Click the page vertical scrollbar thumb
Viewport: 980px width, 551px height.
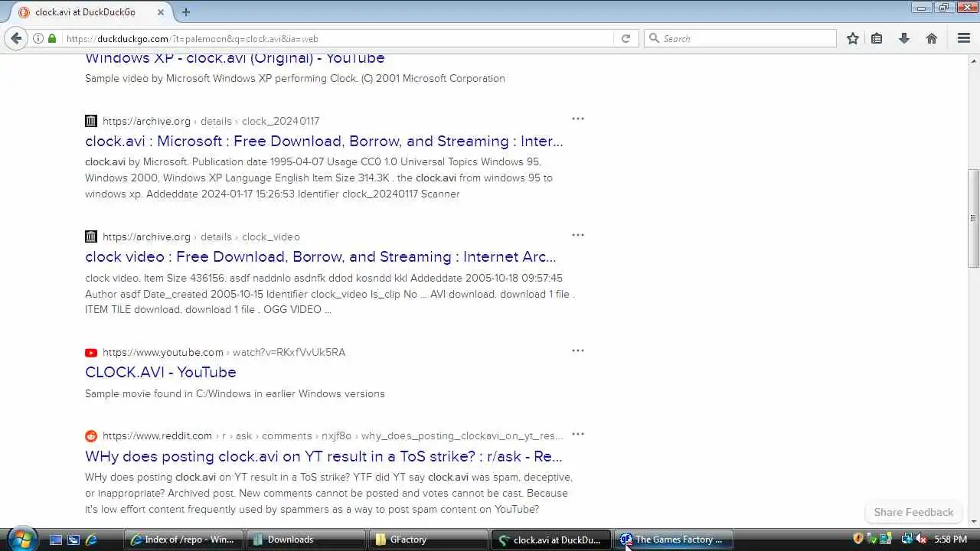coord(974,218)
